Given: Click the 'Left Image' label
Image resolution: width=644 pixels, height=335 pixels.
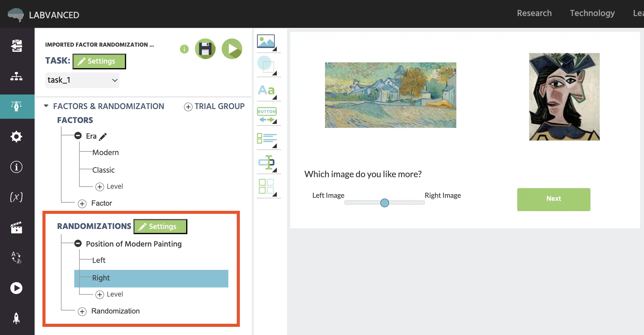Looking at the screenshot, I should click(x=328, y=195).
